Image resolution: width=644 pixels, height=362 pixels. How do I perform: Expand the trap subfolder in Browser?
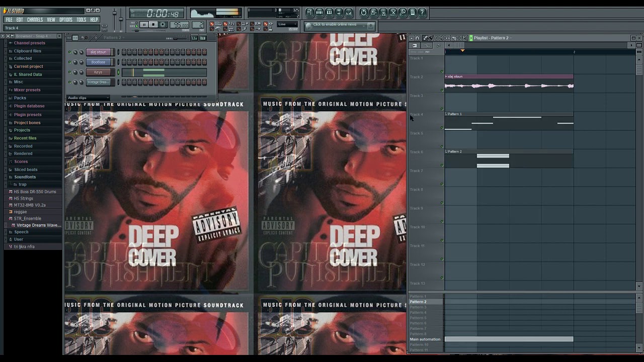23,185
